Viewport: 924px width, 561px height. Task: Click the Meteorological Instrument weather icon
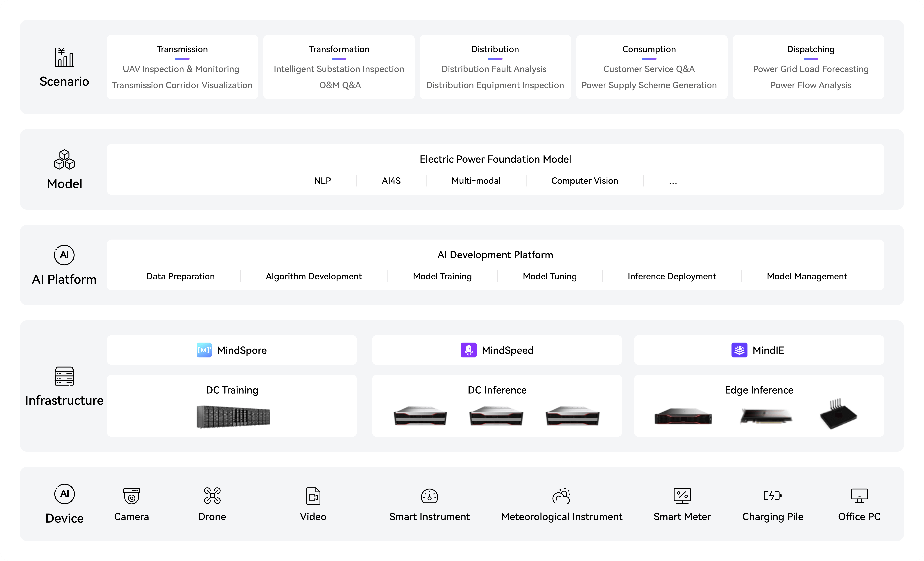(x=561, y=496)
